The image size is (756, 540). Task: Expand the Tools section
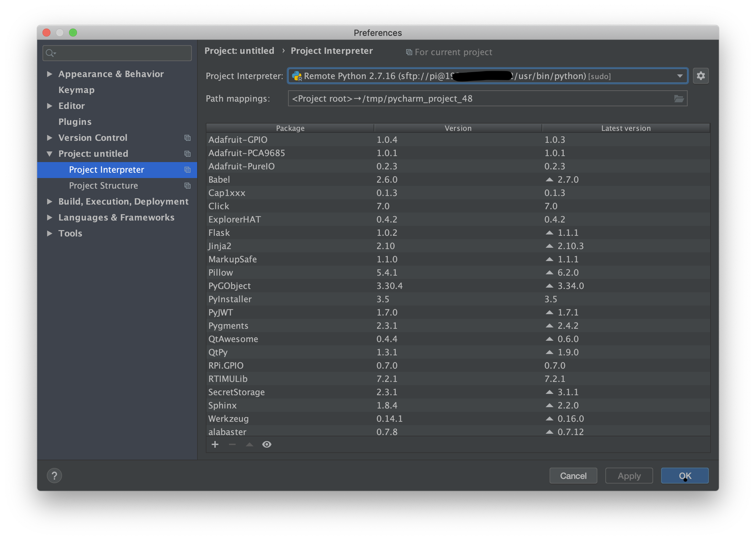point(49,233)
